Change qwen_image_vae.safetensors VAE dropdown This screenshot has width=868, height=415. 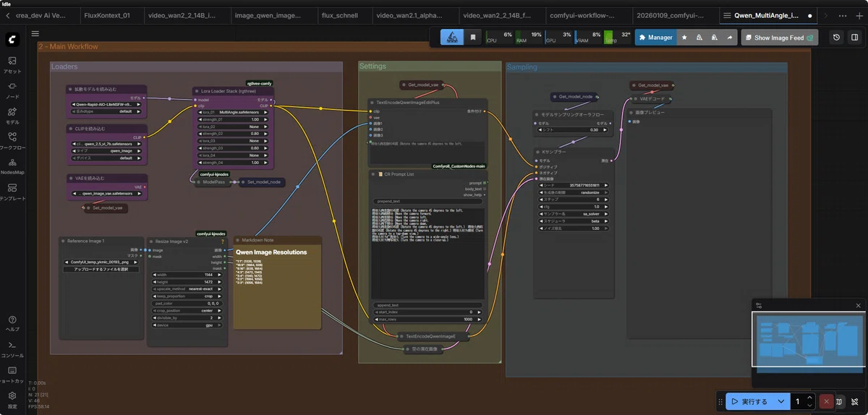click(x=107, y=193)
